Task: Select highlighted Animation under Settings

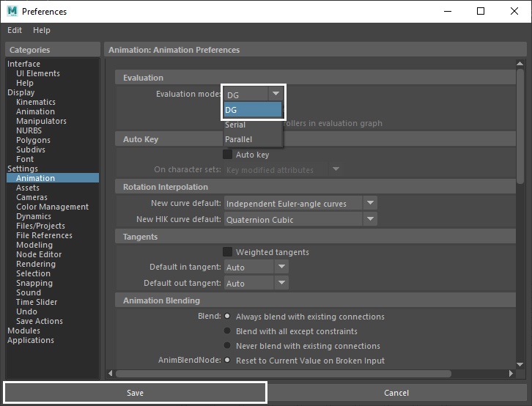Action: coord(53,178)
